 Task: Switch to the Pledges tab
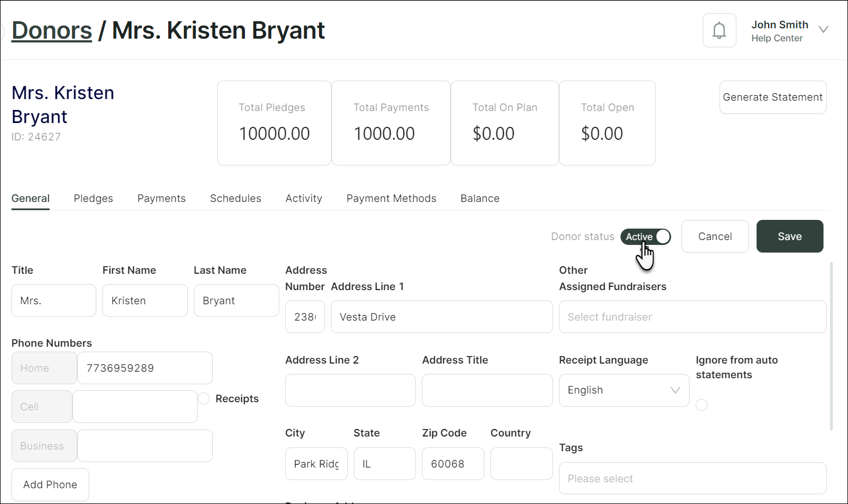94,199
